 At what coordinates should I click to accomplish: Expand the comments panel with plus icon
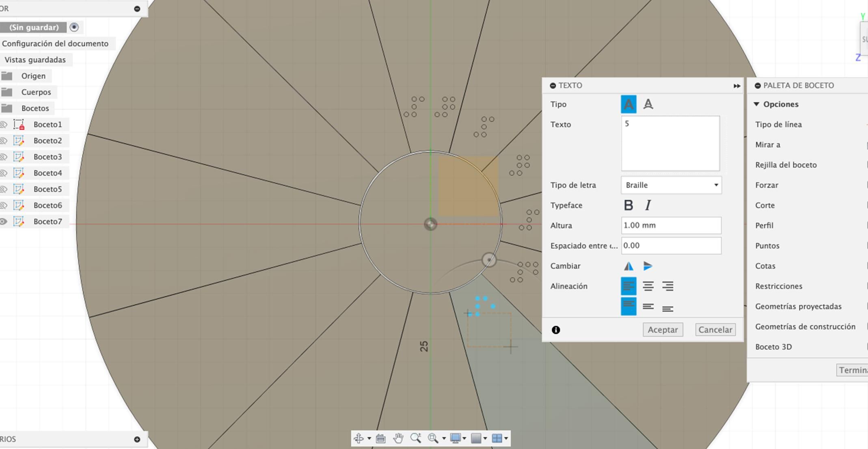[137, 440]
